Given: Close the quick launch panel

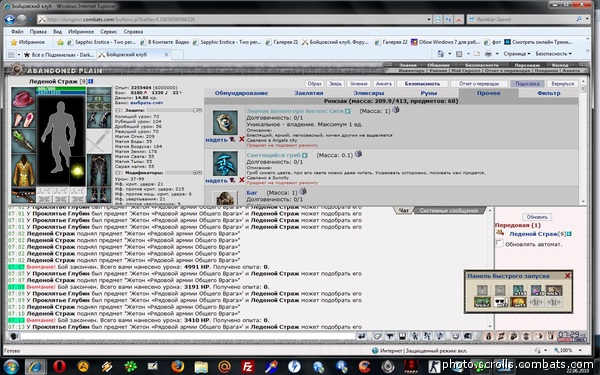Looking at the screenshot, I should 567,276.
